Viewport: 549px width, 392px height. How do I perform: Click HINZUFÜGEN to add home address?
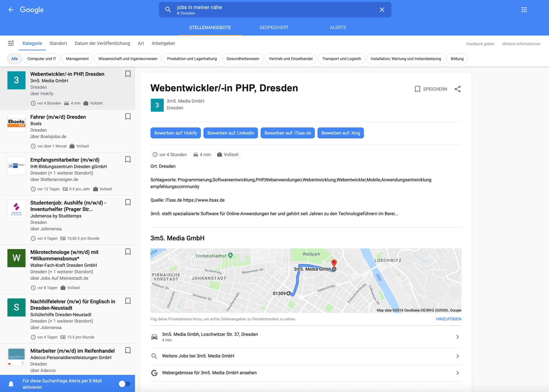449,319
